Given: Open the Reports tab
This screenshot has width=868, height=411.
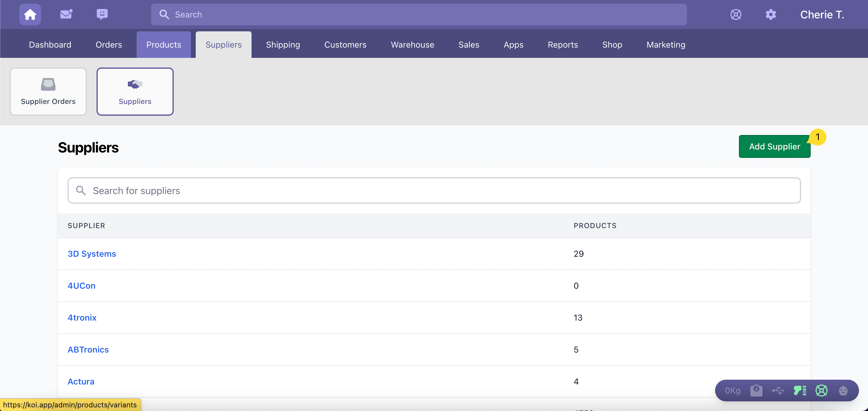Looking at the screenshot, I should point(562,44).
